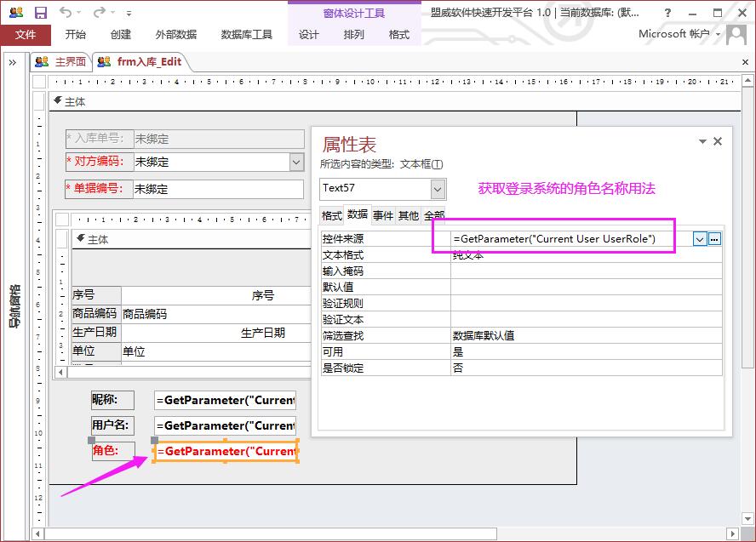Open the 文件 file menu
This screenshot has height=542, width=756.
26,35
